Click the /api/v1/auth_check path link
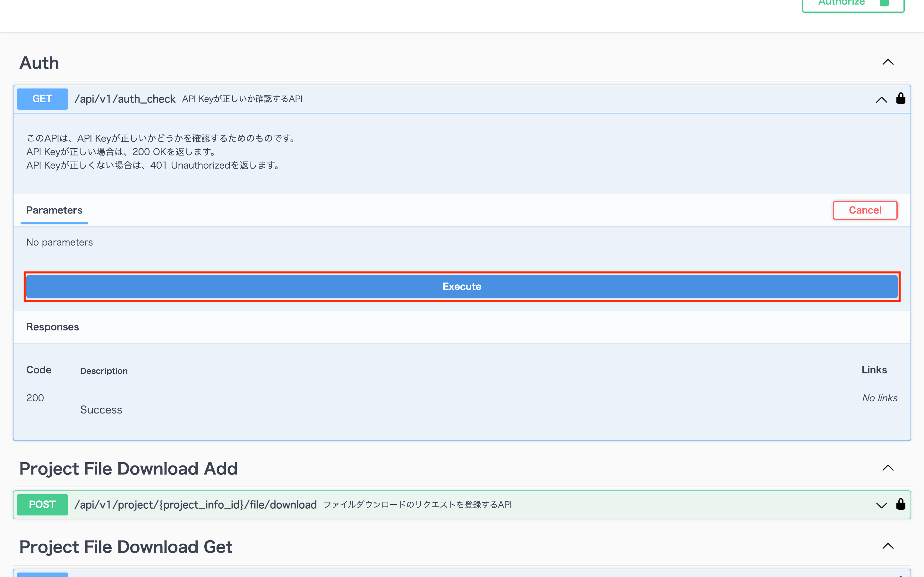Image resolution: width=924 pixels, height=577 pixels. 125,99
